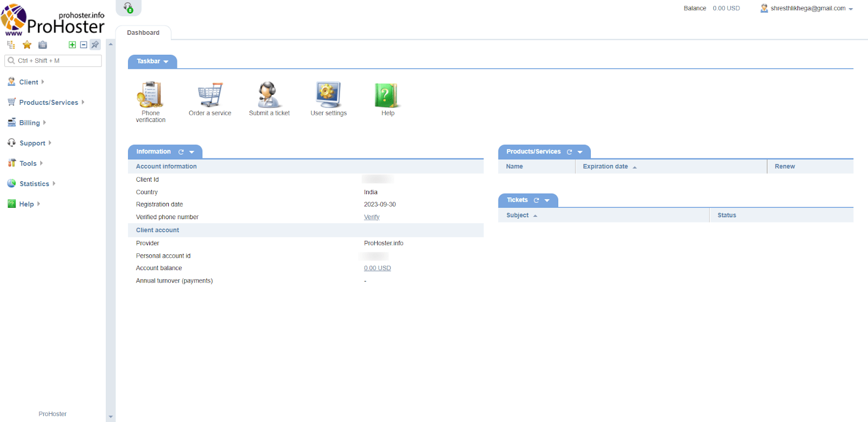Open Submit a ticket from the taskbar

point(269,95)
